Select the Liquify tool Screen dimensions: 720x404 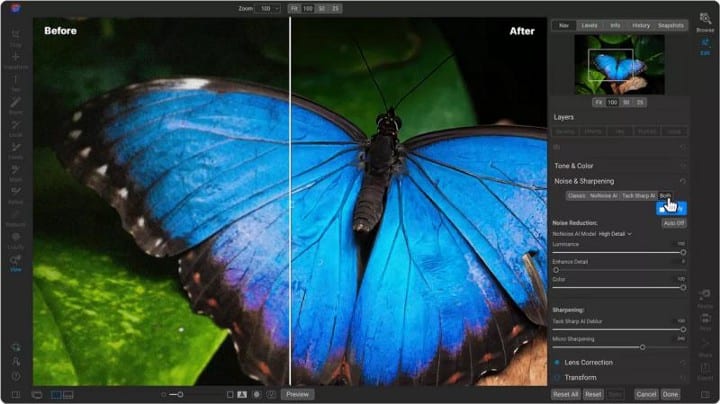tap(16, 240)
